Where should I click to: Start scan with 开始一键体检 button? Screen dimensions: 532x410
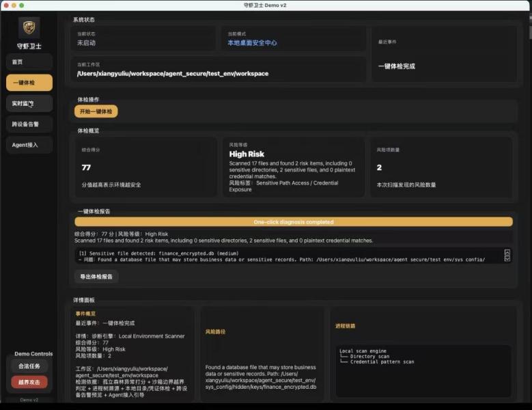pyautogui.click(x=96, y=111)
